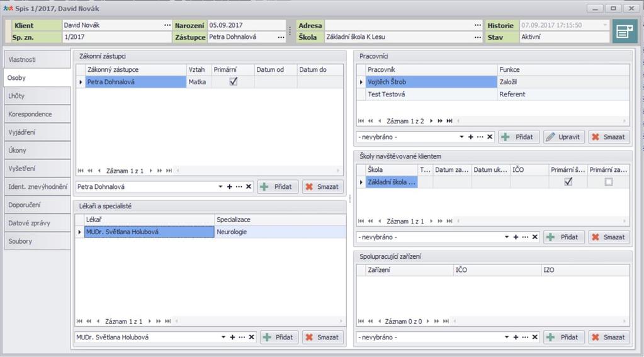This screenshot has height=357, width=644.
Task: Toggle Primární checkbox for Petra Dohnalová
Action: click(x=234, y=82)
